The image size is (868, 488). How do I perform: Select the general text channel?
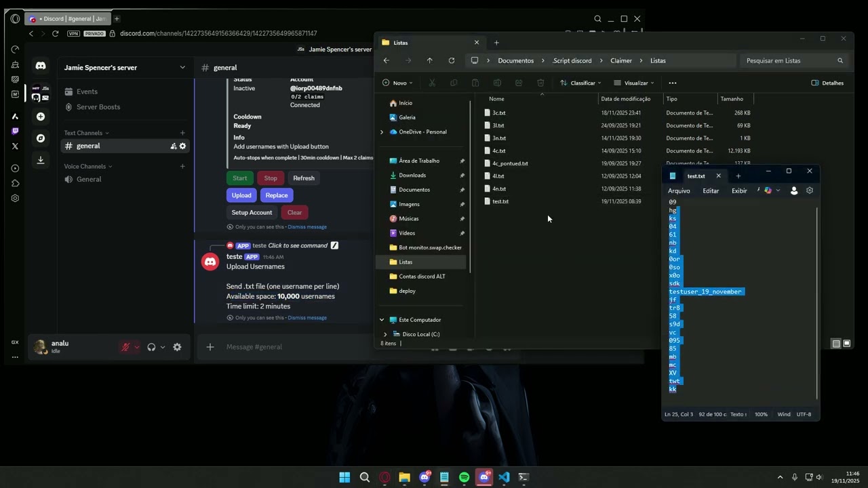click(x=125, y=146)
